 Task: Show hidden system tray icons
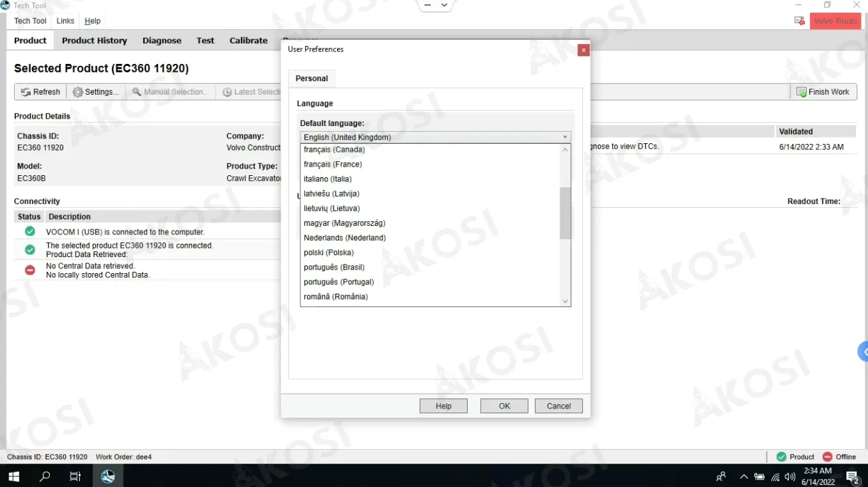coord(743,476)
